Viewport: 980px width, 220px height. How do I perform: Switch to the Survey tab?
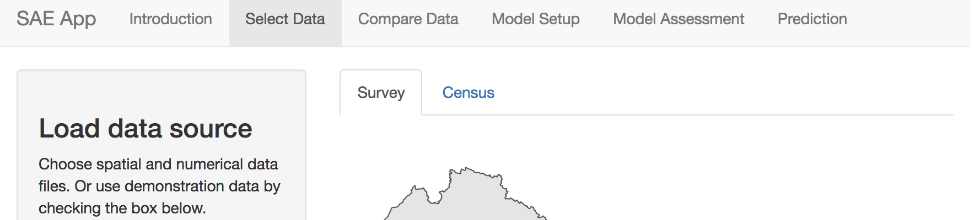[x=381, y=93]
